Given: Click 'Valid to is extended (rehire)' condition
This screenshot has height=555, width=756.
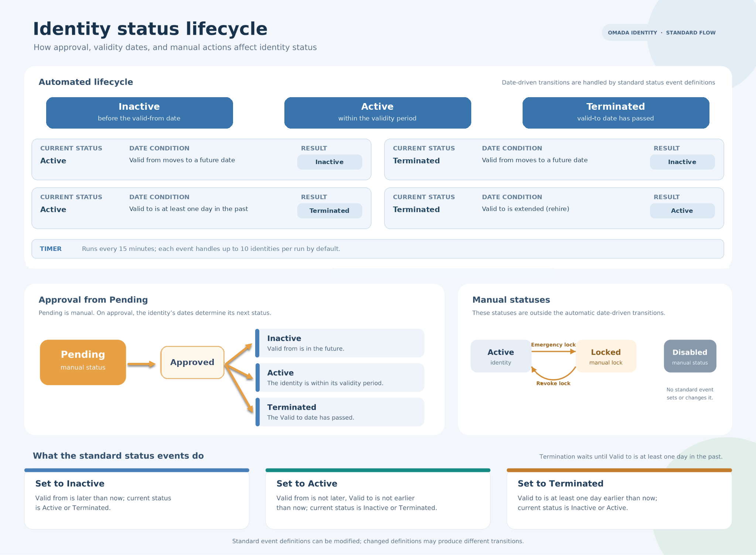Looking at the screenshot, I should (x=525, y=209).
